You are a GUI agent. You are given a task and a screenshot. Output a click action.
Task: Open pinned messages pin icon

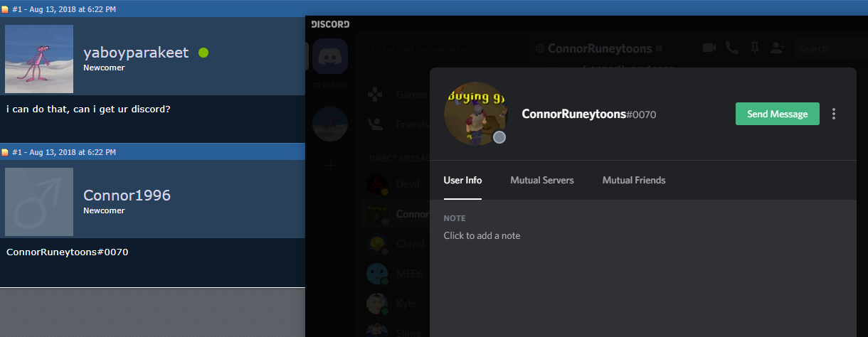[x=754, y=48]
